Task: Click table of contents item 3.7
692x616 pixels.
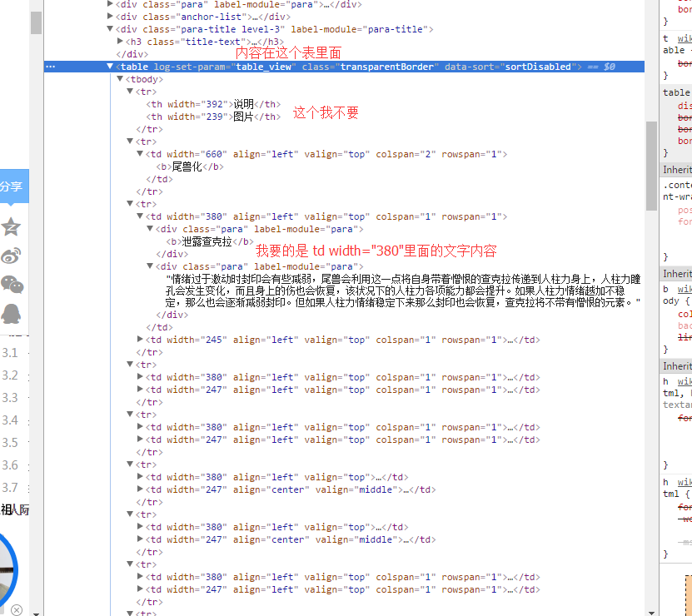Action: pyautogui.click(x=10, y=488)
